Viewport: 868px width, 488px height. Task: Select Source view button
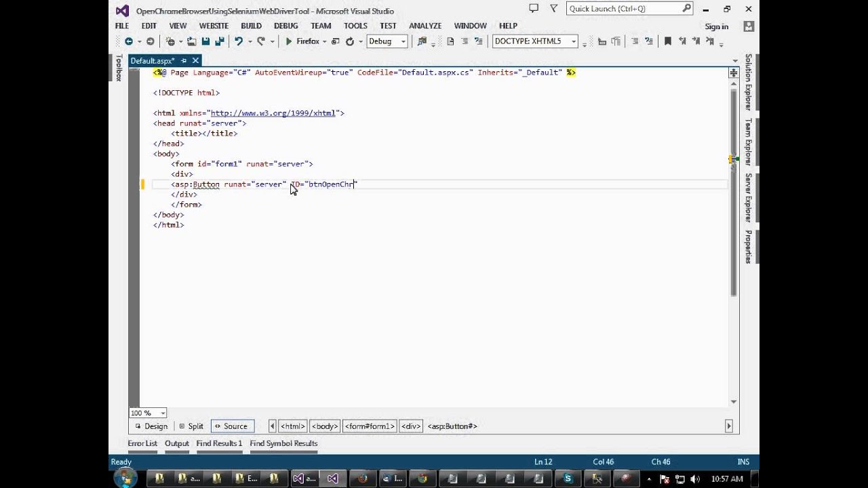pos(231,426)
